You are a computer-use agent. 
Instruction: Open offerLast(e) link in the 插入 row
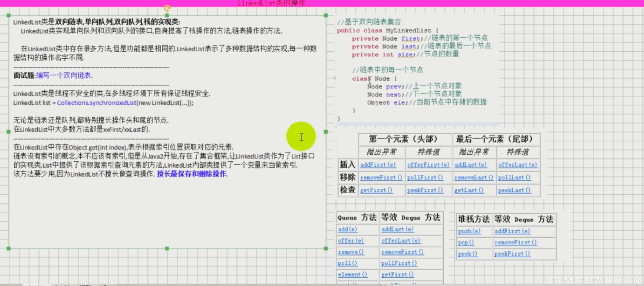(517, 165)
